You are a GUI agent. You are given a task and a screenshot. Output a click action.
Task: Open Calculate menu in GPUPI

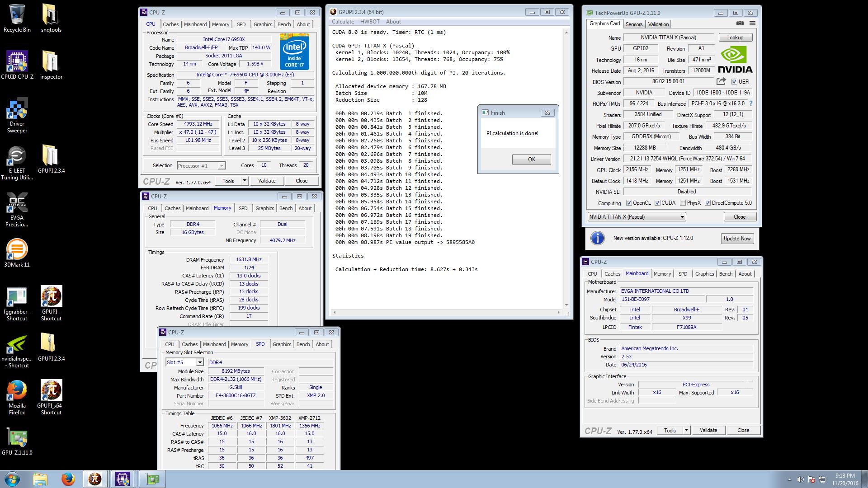point(343,22)
